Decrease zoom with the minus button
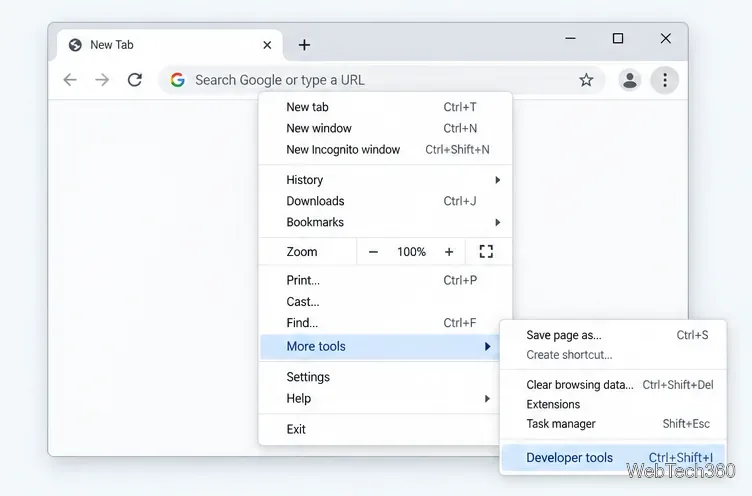Screen dimensions: 752x496 [x=373, y=252]
